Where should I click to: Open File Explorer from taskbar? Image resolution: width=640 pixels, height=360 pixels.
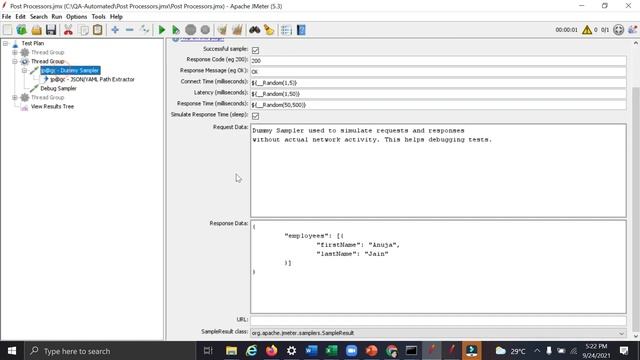231,351
